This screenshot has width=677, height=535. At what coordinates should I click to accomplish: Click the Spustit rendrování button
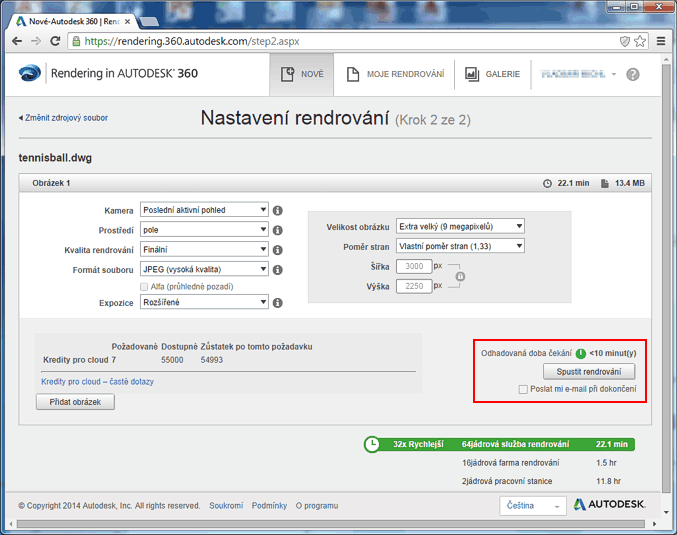click(589, 372)
